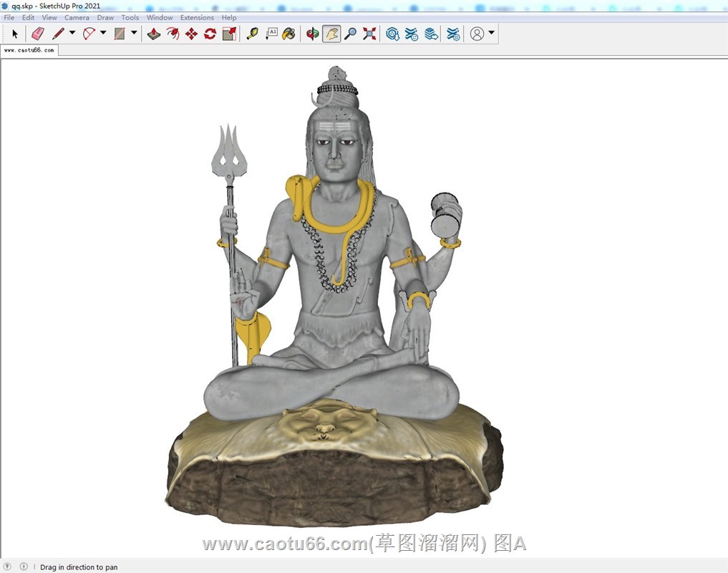Open the Help menu
Image resolution: width=728 pixels, height=573 pixels.
(229, 17)
